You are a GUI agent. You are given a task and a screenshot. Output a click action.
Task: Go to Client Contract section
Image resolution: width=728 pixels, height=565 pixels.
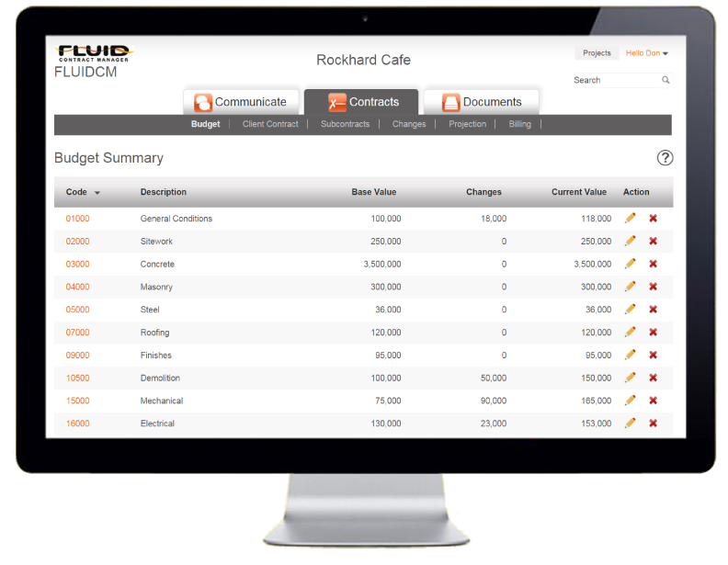click(x=270, y=124)
